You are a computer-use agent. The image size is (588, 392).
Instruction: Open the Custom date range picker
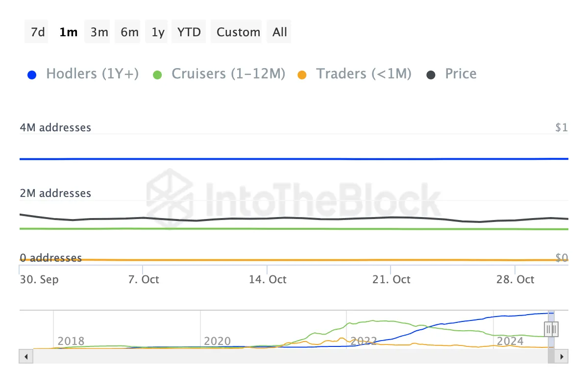(238, 32)
